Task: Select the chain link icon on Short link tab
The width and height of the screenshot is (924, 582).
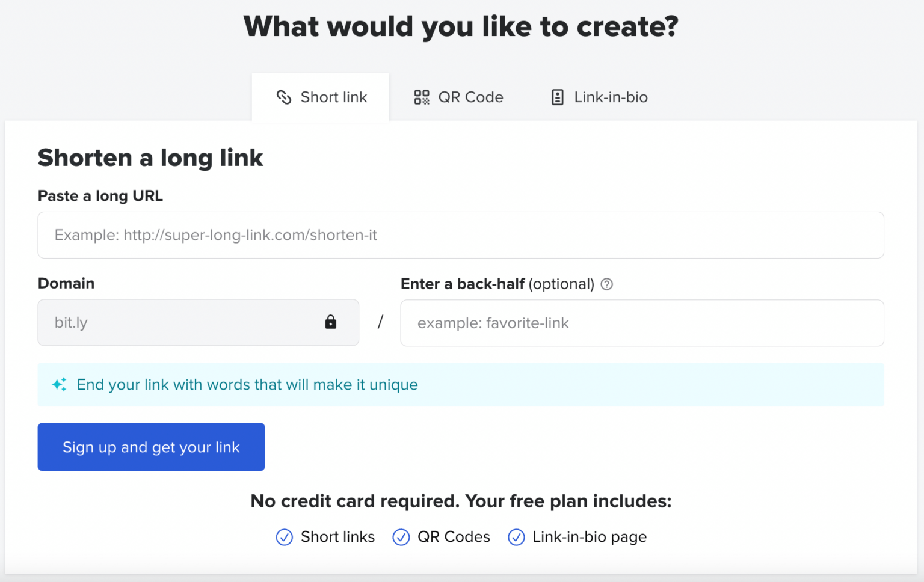Action: 283,97
